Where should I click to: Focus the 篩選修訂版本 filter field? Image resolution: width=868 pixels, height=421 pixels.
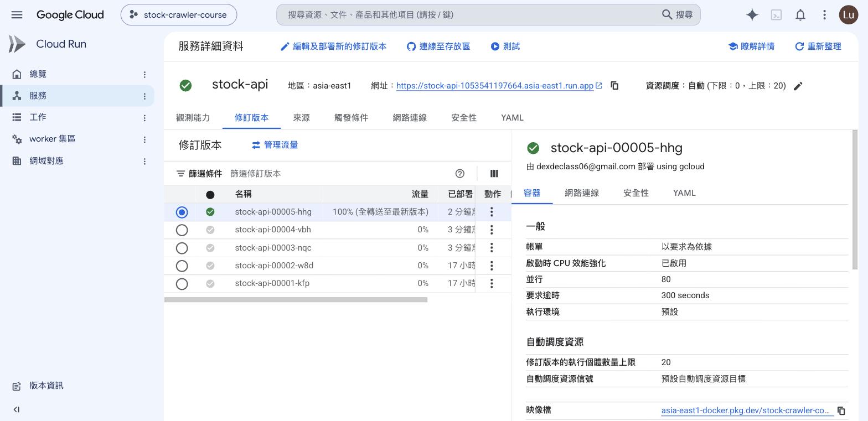pyautogui.click(x=338, y=174)
